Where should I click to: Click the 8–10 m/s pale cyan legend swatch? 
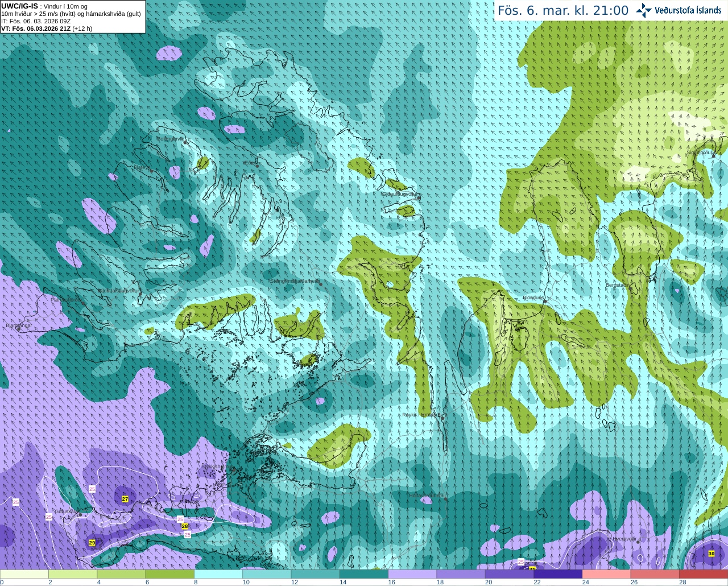tap(218, 574)
